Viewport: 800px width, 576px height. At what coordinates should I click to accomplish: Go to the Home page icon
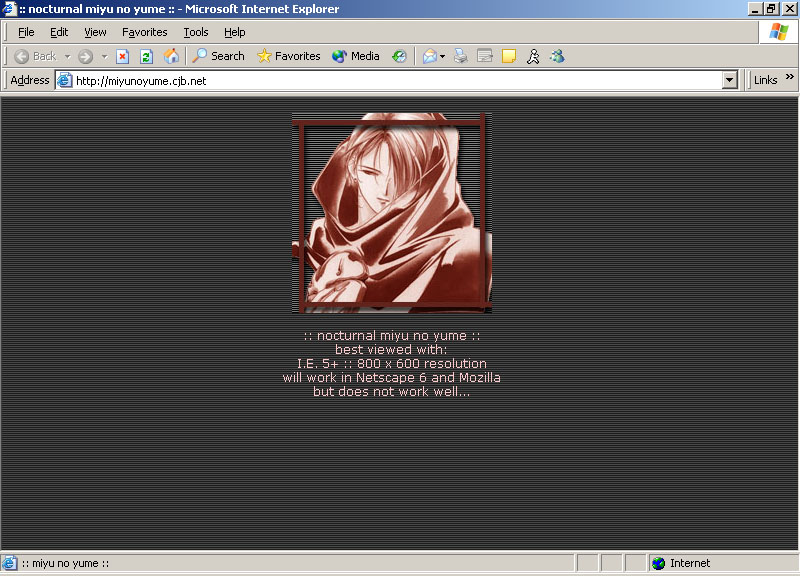[x=171, y=57]
